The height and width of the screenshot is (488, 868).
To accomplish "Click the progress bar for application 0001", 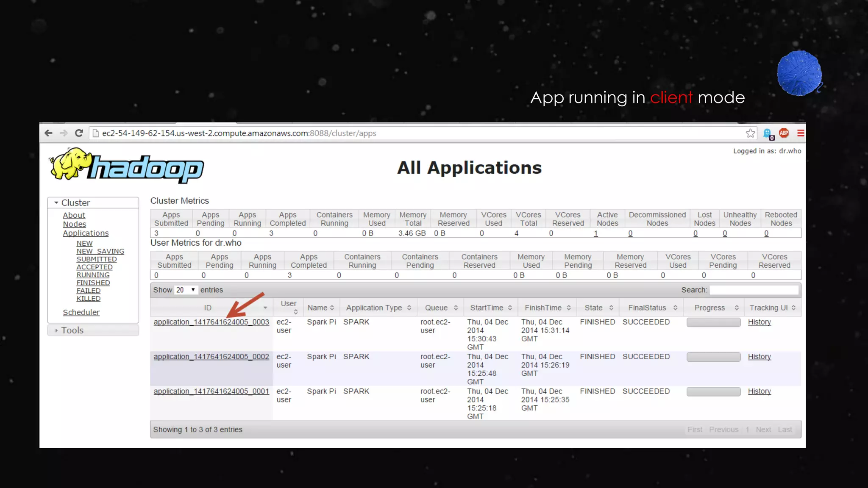I will click(x=713, y=392).
